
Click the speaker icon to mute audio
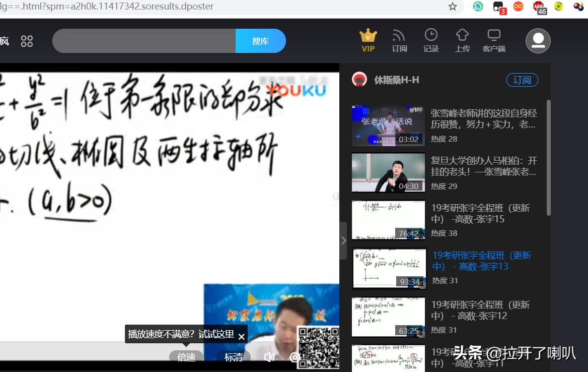pyautogui.click(x=269, y=357)
